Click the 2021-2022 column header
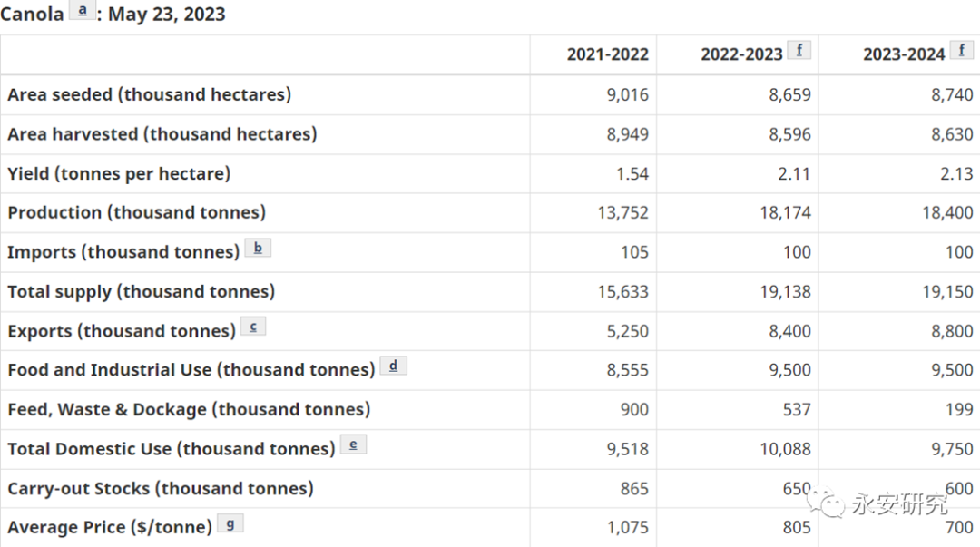 pos(607,54)
